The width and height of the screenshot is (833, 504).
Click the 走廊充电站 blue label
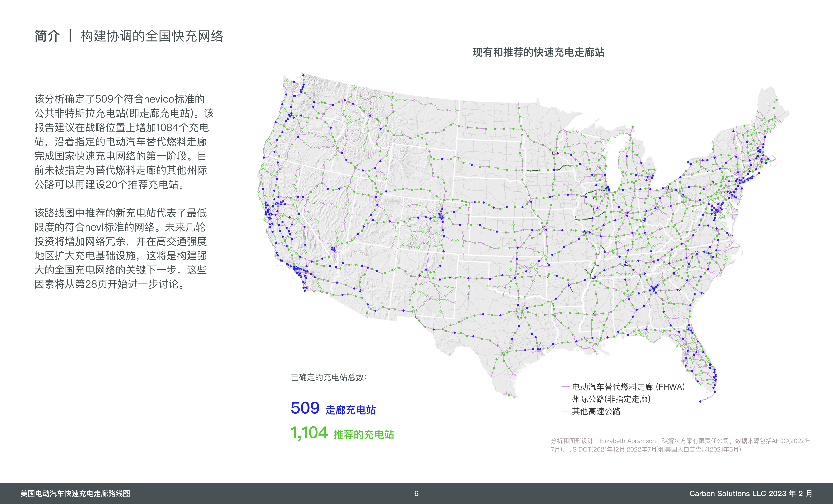pyautogui.click(x=351, y=410)
